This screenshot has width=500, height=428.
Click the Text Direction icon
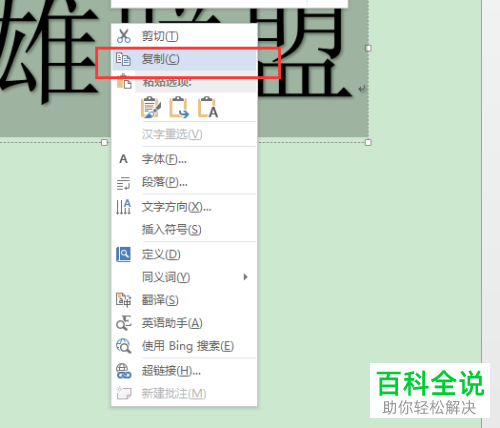tap(123, 207)
